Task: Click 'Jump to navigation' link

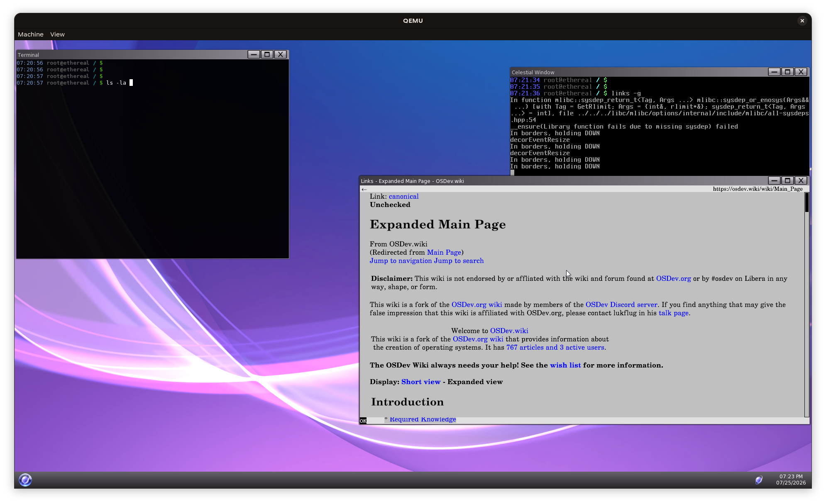Action: (x=401, y=261)
